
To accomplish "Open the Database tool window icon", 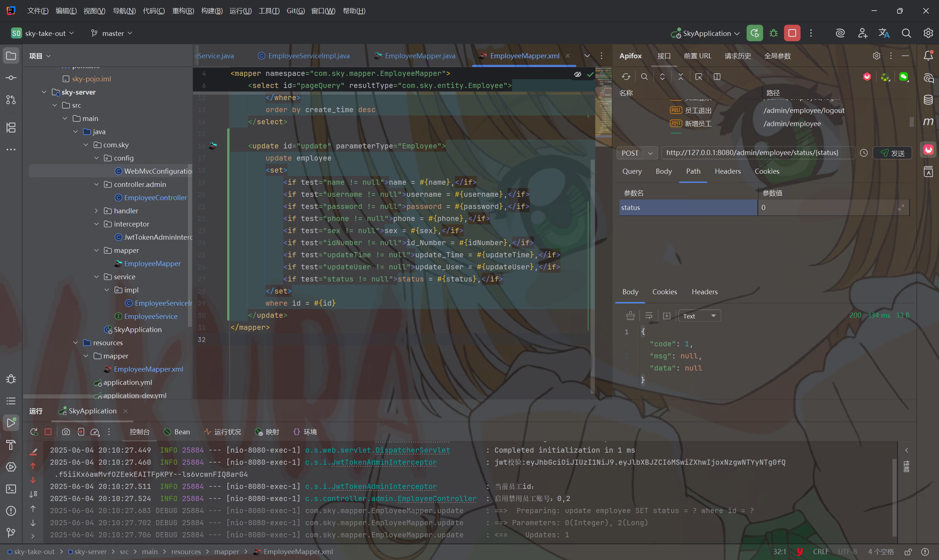I will click(x=928, y=100).
